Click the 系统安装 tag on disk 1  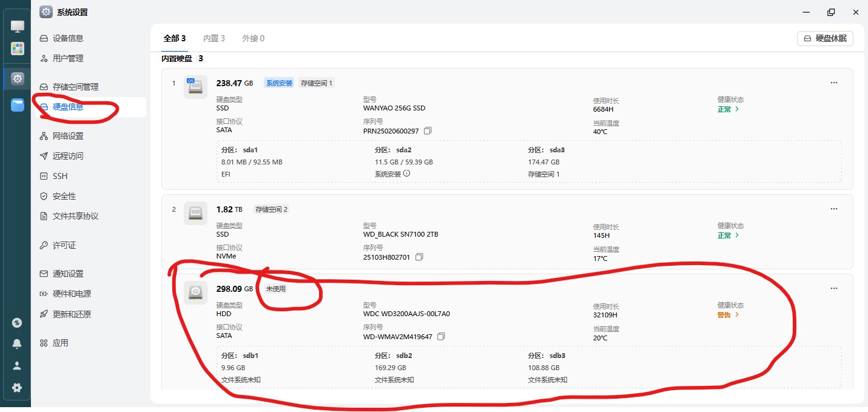(x=279, y=83)
